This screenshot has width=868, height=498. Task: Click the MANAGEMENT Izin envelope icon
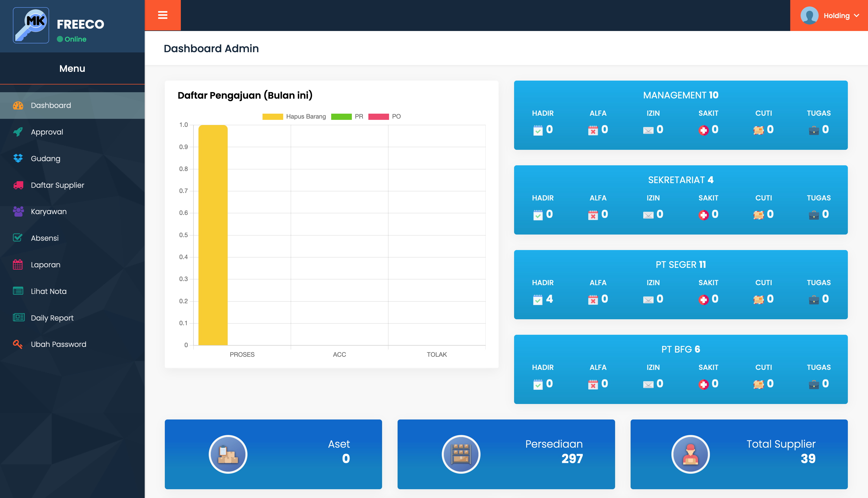648,130
